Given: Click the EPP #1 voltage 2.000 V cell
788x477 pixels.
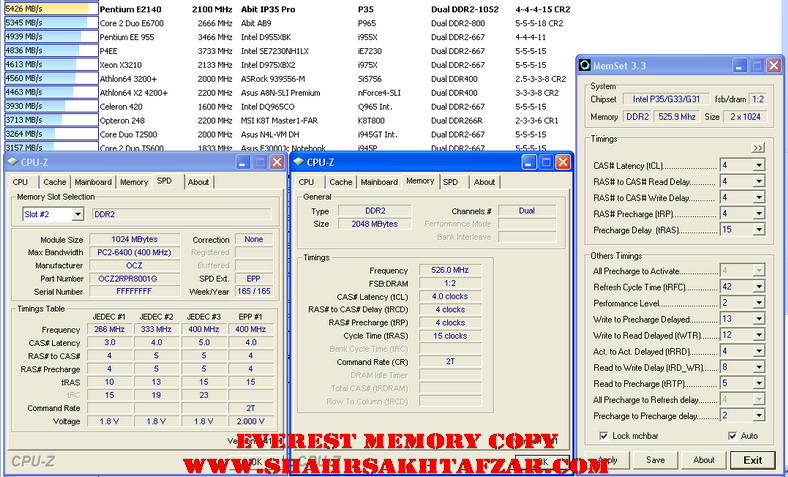Looking at the screenshot, I should click(250, 421).
